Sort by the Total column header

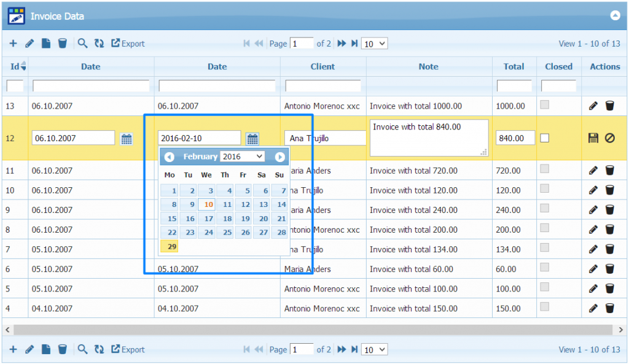(514, 66)
